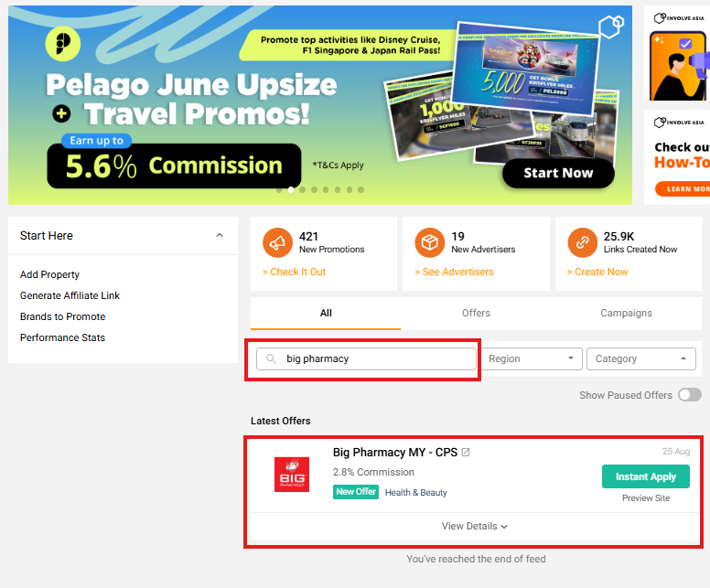The height and width of the screenshot is (588, 710).
Task: Click the megaphone New Promotions icon
Action: 277,242
